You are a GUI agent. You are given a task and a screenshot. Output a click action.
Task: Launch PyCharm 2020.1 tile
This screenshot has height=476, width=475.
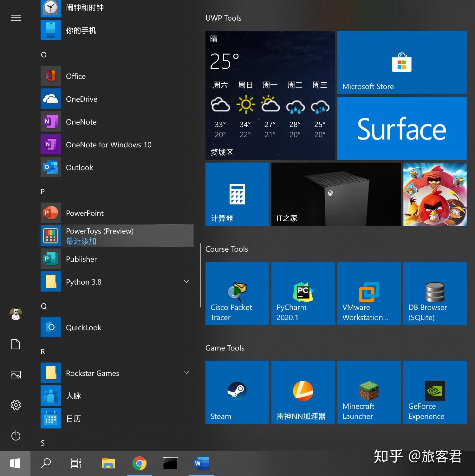click(303, 293)
